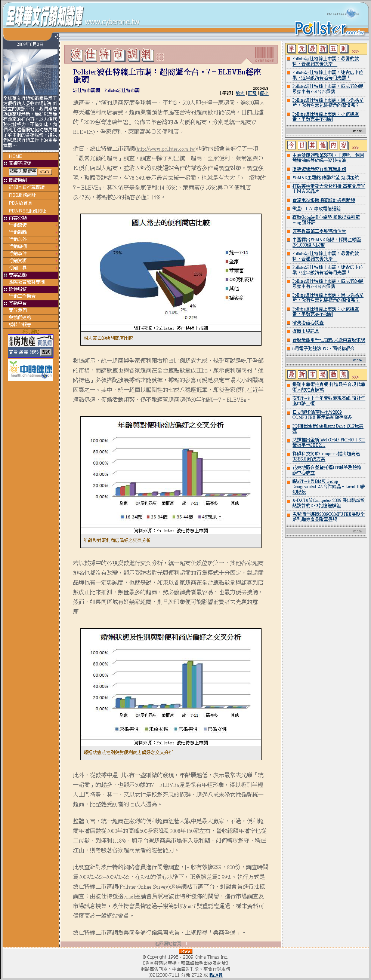Click the keyword search input field
The width and height of the screenshot is (371, 980).
(22, 172)
